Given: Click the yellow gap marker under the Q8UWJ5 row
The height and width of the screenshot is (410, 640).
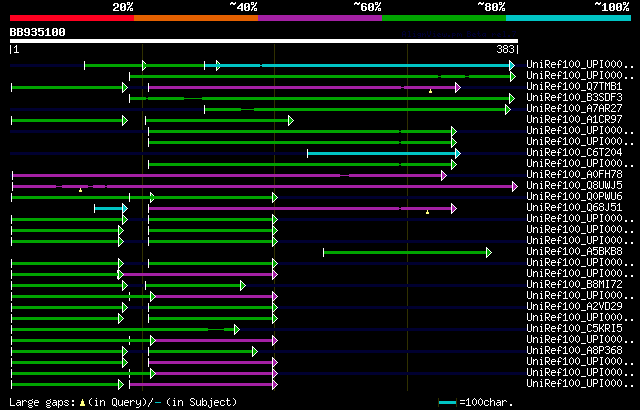Looking at the screenshot, I should [x=80, y=190].
